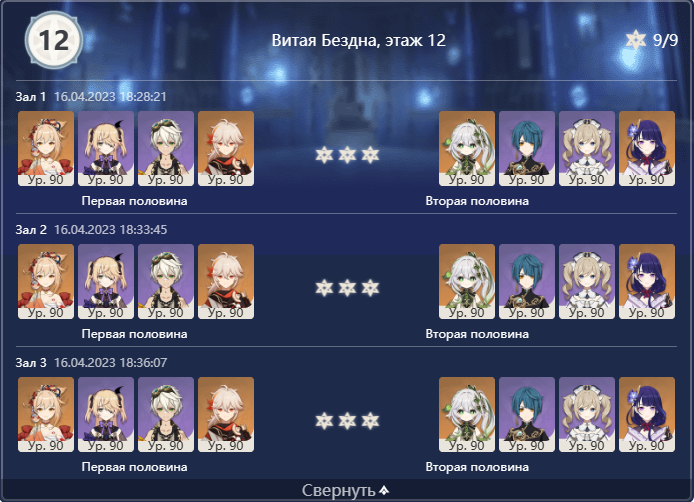The image size is (694, 502).
Task: Click the floor 12 badge icon
Action: 54,40
